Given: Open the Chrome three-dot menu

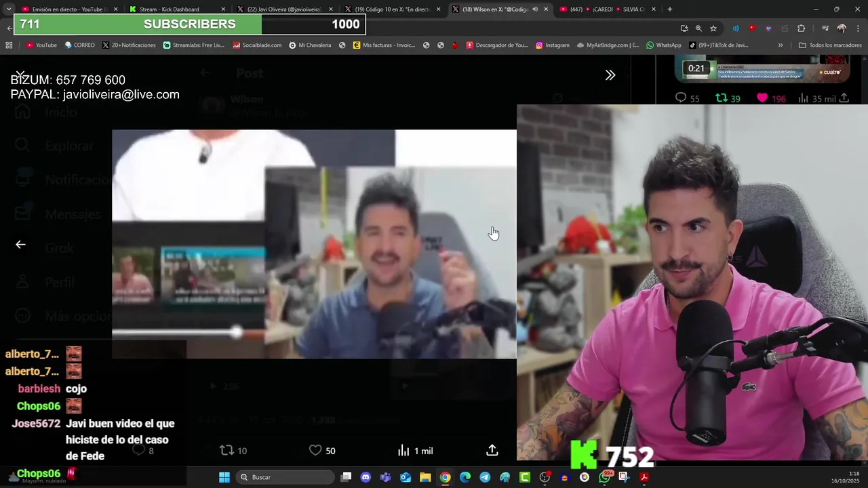Looking at the screenshot, I should pos(858,28).
